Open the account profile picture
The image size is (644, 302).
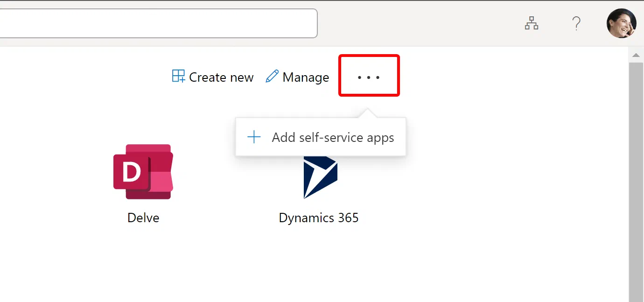(621, 23)
